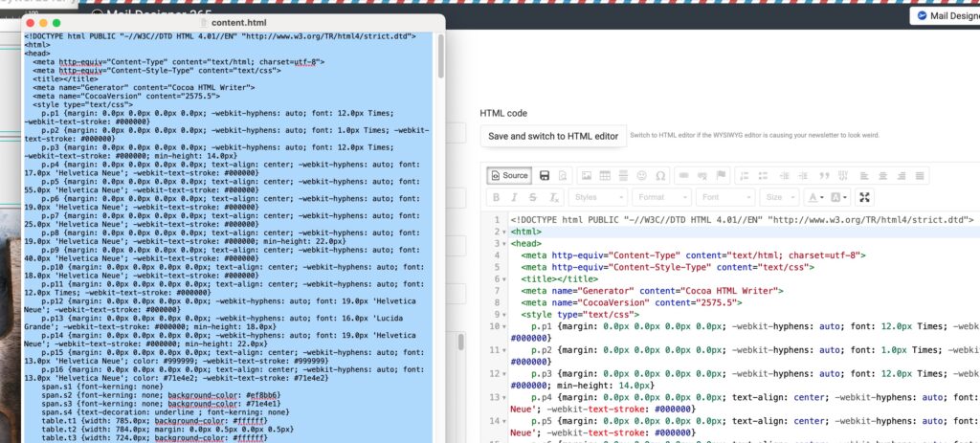Insert a bulleted list via toolbar icon
Screen dimensions: 980x443
coord(763,176)
